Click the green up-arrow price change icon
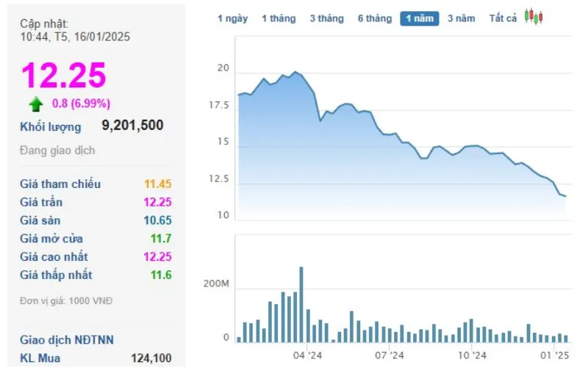 point(36,104)
